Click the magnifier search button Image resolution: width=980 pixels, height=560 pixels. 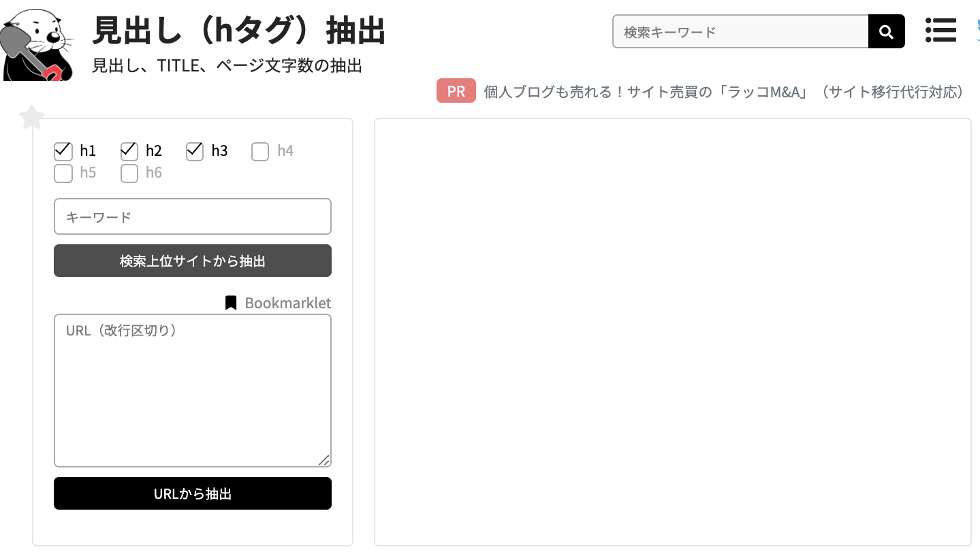886,31
